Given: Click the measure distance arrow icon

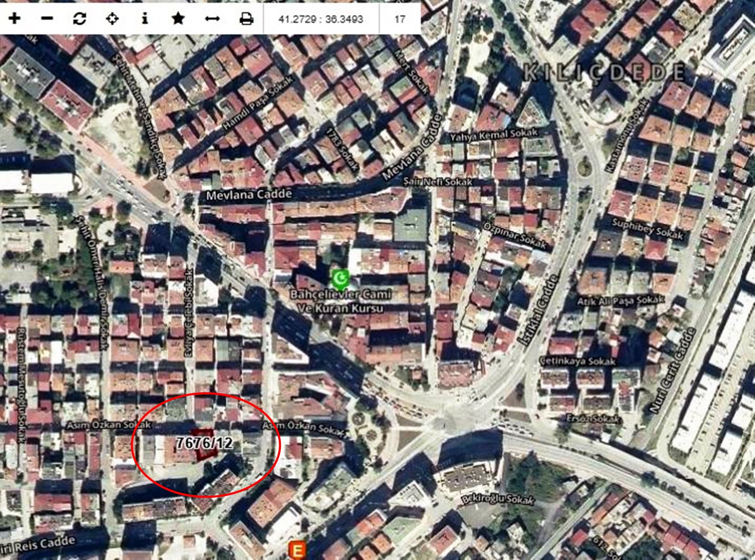Looking at the screenshot, I should pos(212,19).
